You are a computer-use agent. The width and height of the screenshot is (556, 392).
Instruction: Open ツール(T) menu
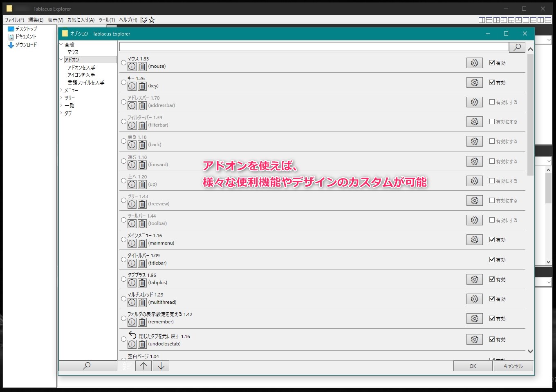(x=107, y=20)
